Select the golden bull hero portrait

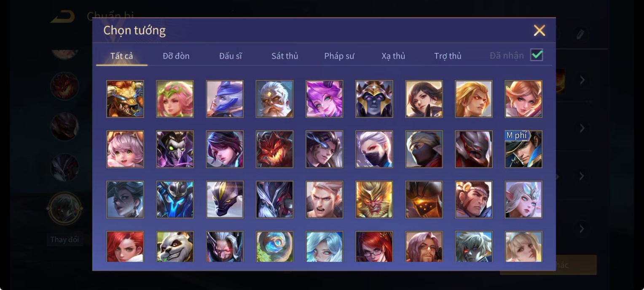(125, 99)
